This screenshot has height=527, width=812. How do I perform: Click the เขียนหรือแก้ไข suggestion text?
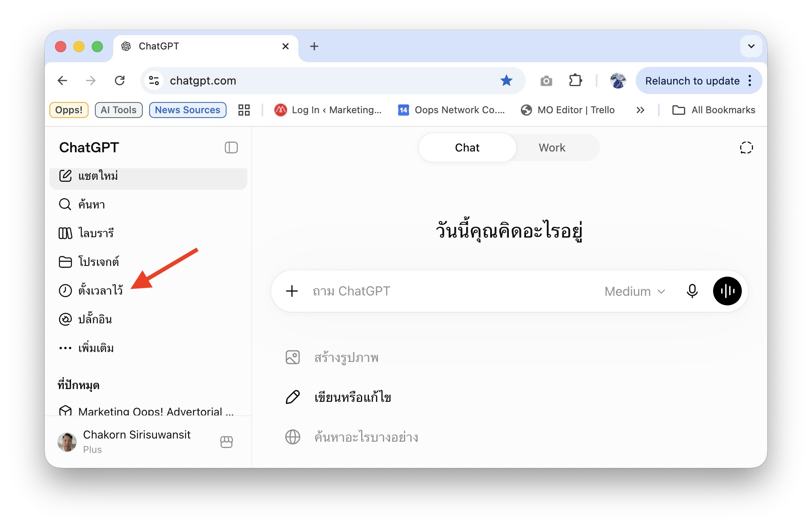tap(353, 397)
